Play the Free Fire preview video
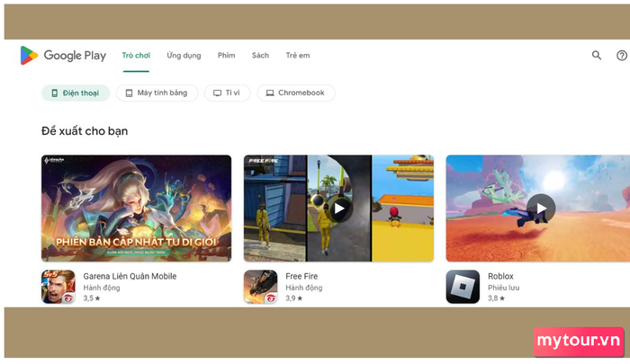The height and width of the screenshot is (364, 630). (x=339, y=209)
